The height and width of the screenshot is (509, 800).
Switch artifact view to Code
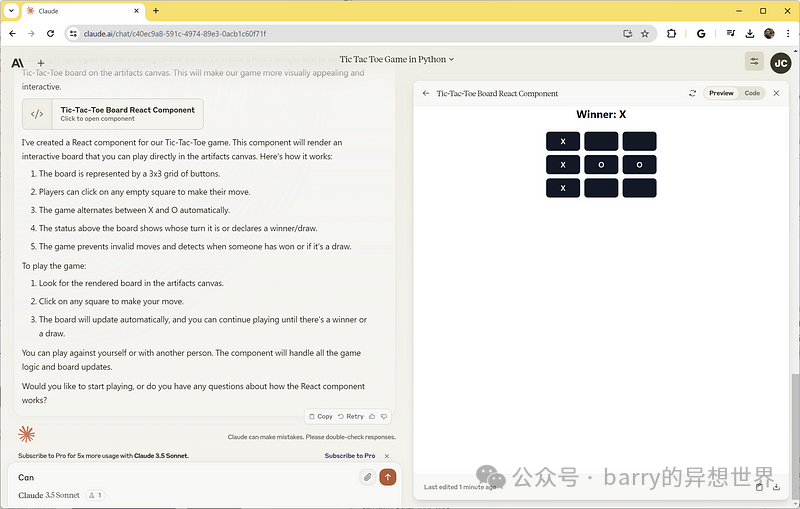point(752,93)
